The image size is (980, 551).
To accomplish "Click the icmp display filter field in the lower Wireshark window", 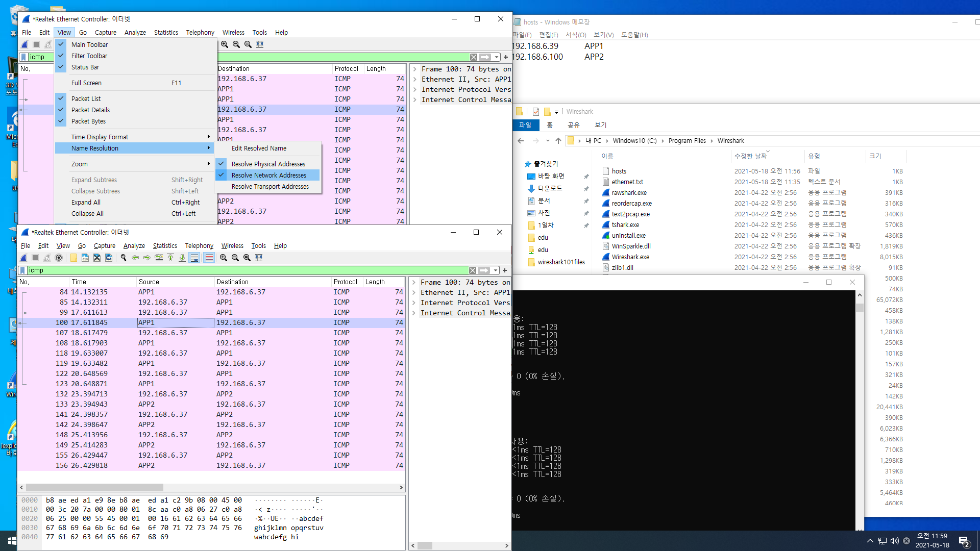I will [x=245, y=270].
